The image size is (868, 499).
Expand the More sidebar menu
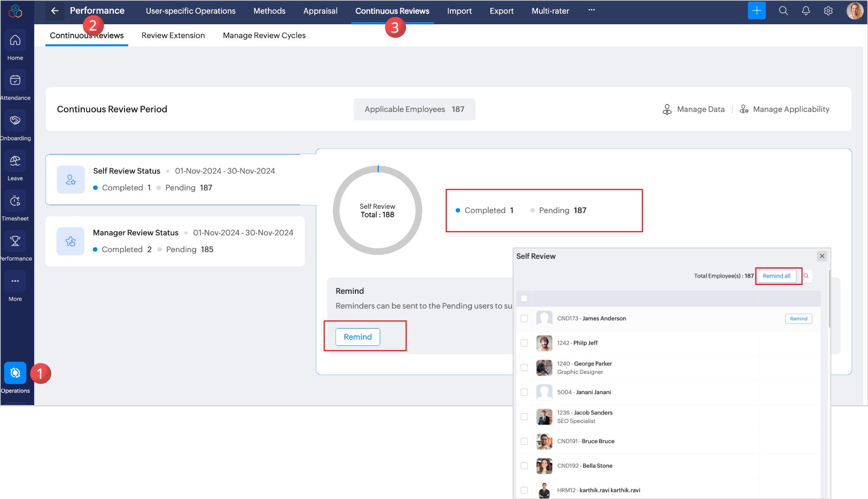tap(15, 282)
